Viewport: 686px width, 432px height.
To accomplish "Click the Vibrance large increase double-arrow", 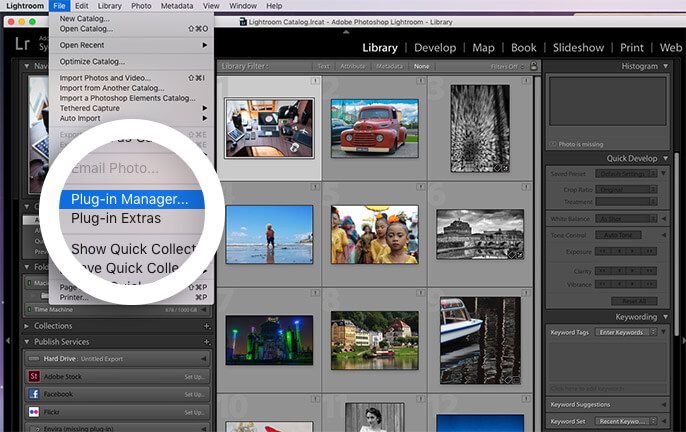I will (x=650, y=284).
